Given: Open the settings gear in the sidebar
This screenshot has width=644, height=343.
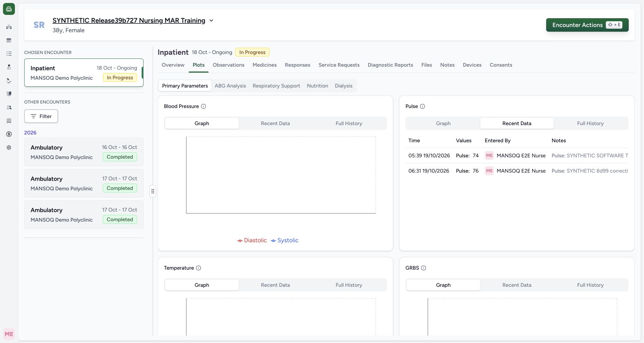Looking at the screenshot, I should pos(9,147).
